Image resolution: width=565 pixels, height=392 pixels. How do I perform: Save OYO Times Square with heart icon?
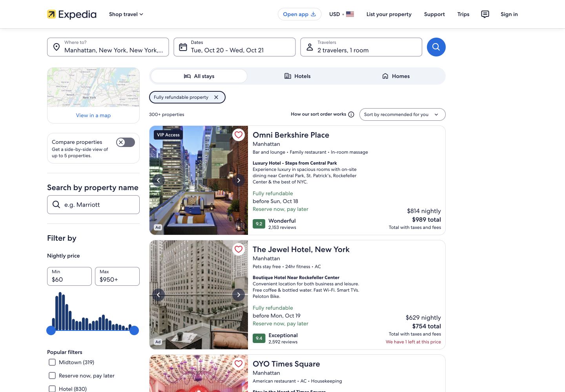point(239,364)
